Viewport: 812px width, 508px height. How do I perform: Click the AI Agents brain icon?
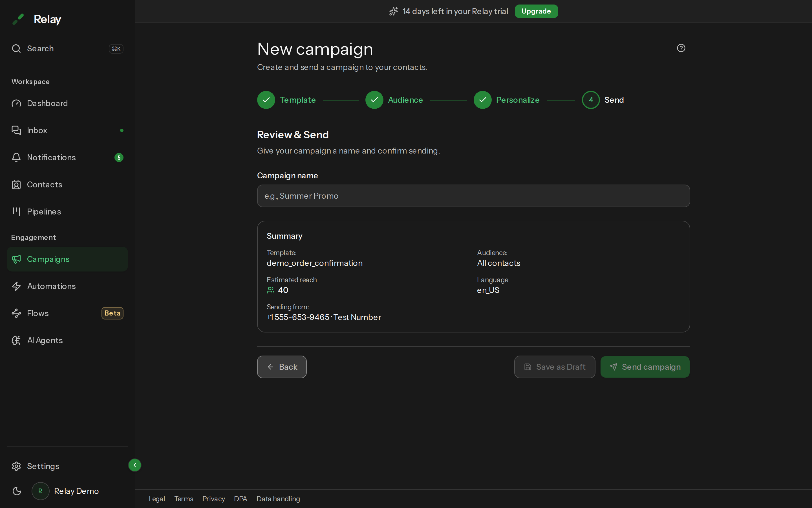point(16,340)
